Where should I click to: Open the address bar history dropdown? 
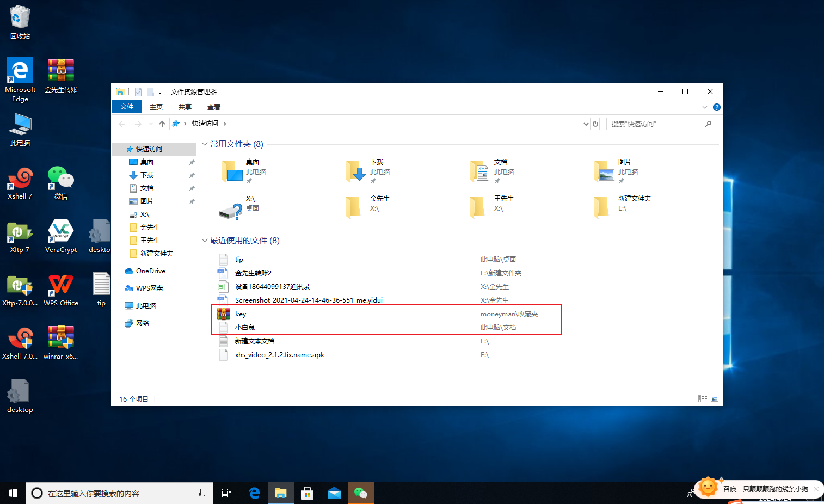(x=586, y=124)
